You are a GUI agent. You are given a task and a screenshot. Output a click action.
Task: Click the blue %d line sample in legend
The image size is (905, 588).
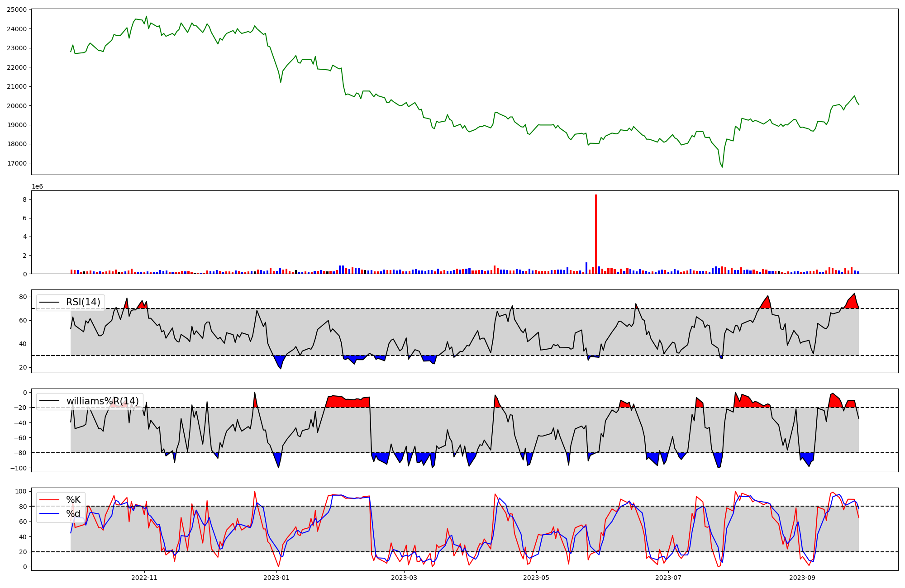coord(50,514)
